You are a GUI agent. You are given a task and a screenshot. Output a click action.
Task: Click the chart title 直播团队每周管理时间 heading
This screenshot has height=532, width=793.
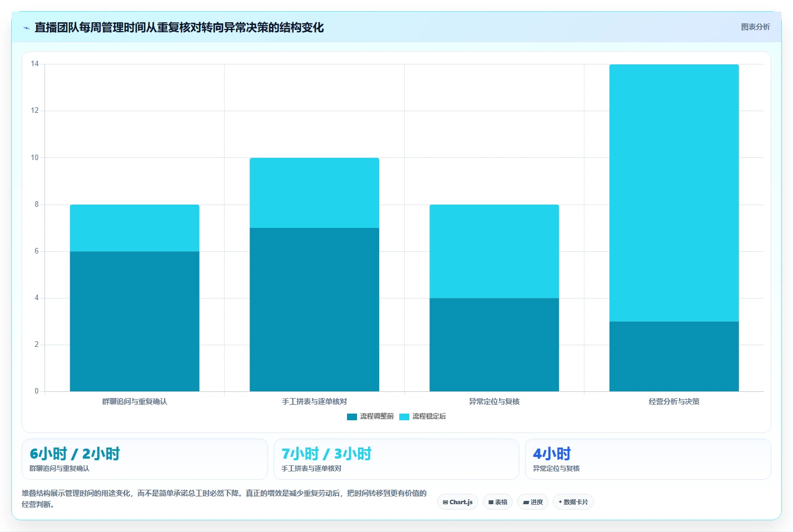click(x=179, y=27)
